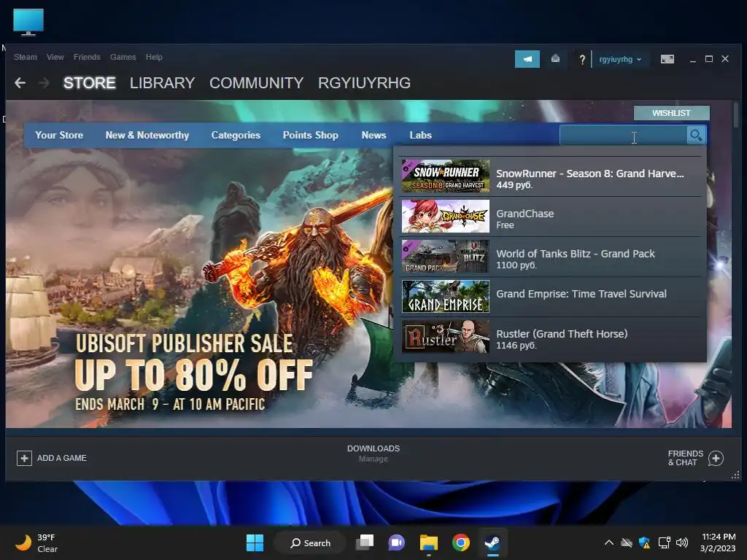747x560 pixels.
Task: Open File Explorer from the taskbar
Action: [x=428, y=542]
